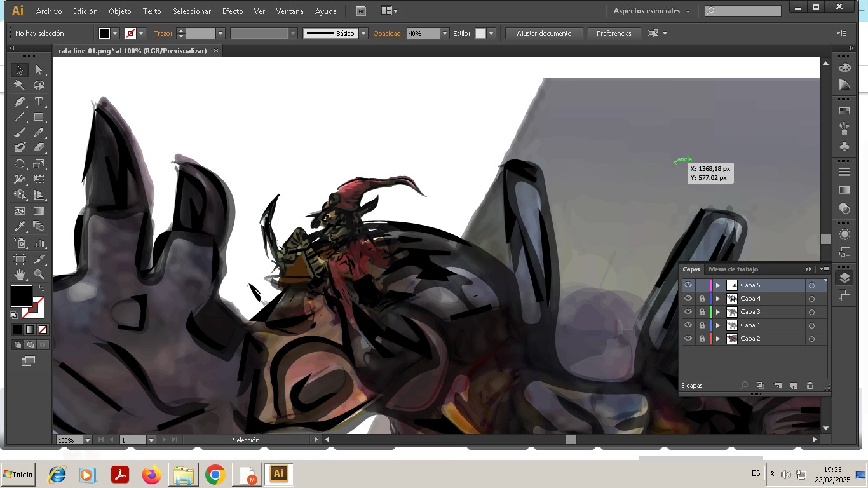The width and height of the screenshot is (868, 488).
Task: Open the Estilo graphic style dropdown
Action: tap(491, 33)
